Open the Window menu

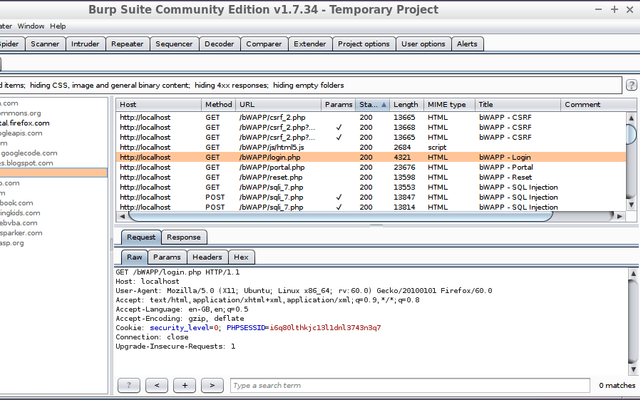pyautogui.click(x=31, y=26)
